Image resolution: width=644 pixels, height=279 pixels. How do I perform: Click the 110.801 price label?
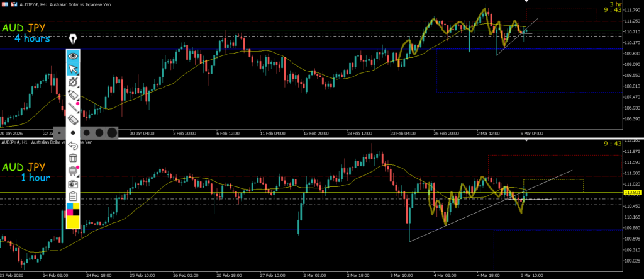coord(632,192)
